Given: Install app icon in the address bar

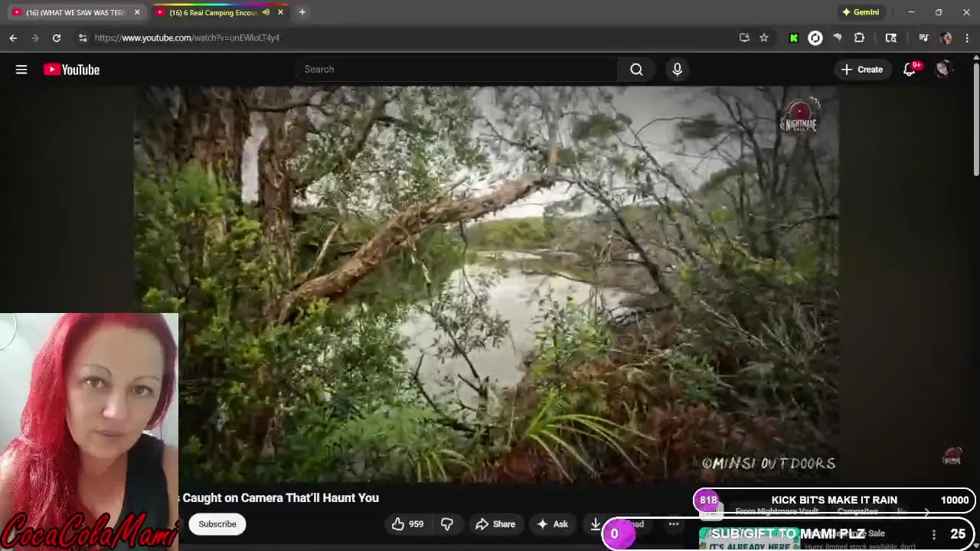Looking at the screenshot, I should click(744, 37).
